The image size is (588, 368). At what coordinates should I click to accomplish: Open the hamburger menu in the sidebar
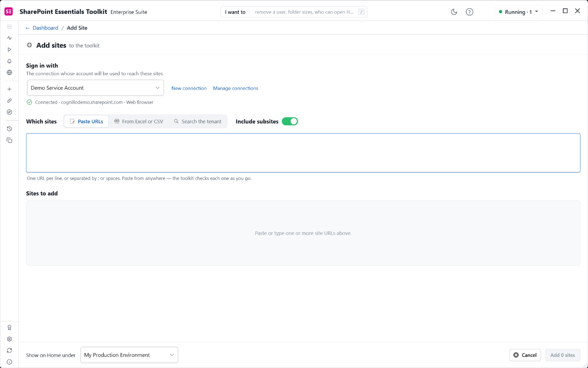tap(9, 27)
